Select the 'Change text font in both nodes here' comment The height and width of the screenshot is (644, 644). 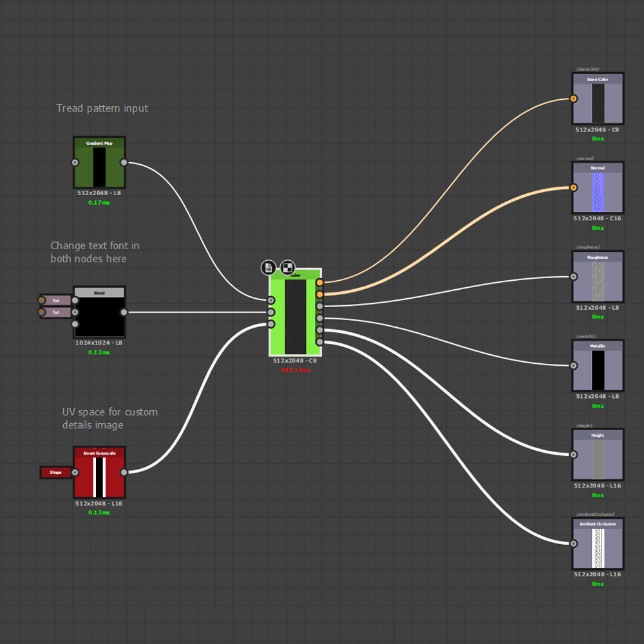[95, 252]
